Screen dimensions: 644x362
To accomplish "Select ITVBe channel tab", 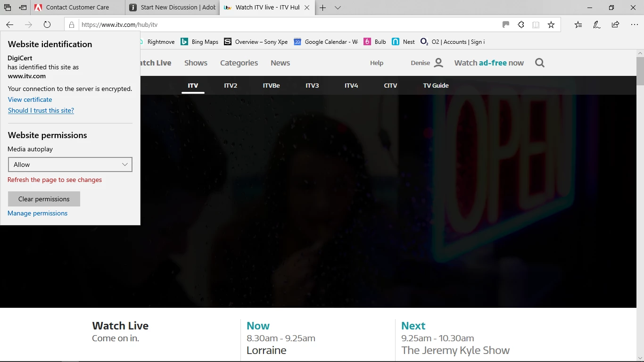I will pos(272,85).
